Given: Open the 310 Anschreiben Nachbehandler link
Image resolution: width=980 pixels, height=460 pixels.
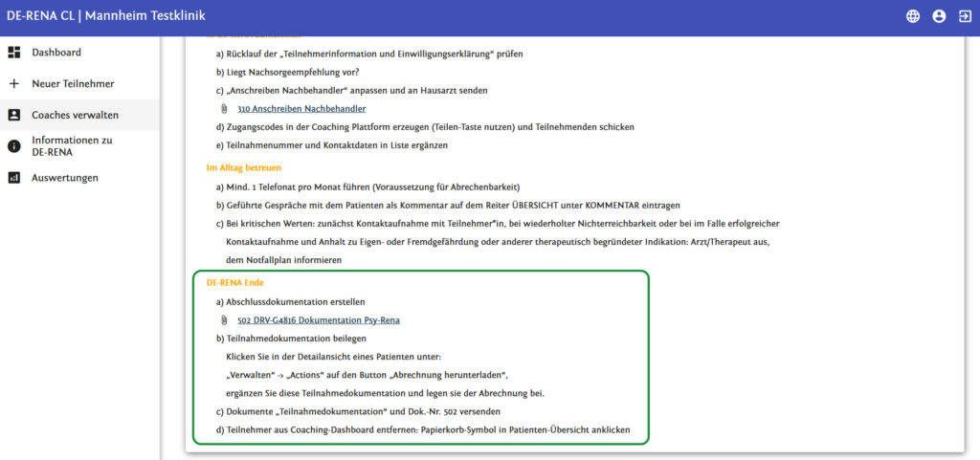Looking at the screenshot, I should tap(301, 108).
